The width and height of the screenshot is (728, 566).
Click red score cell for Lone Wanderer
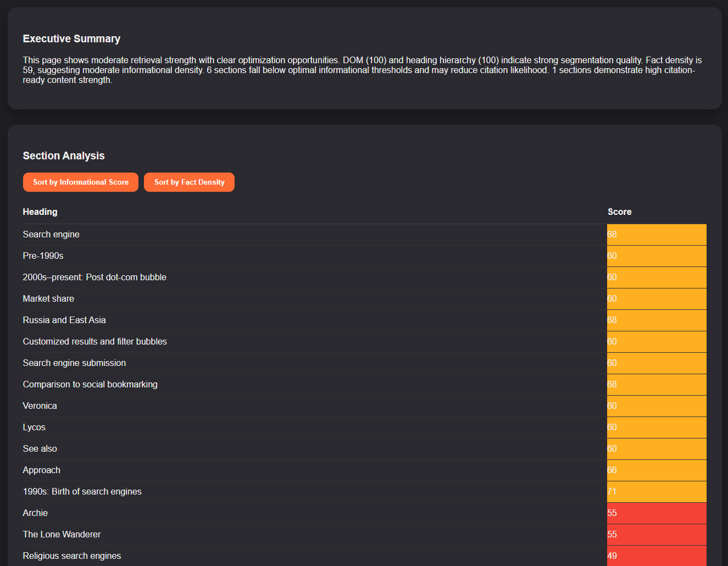coord(656,535)
